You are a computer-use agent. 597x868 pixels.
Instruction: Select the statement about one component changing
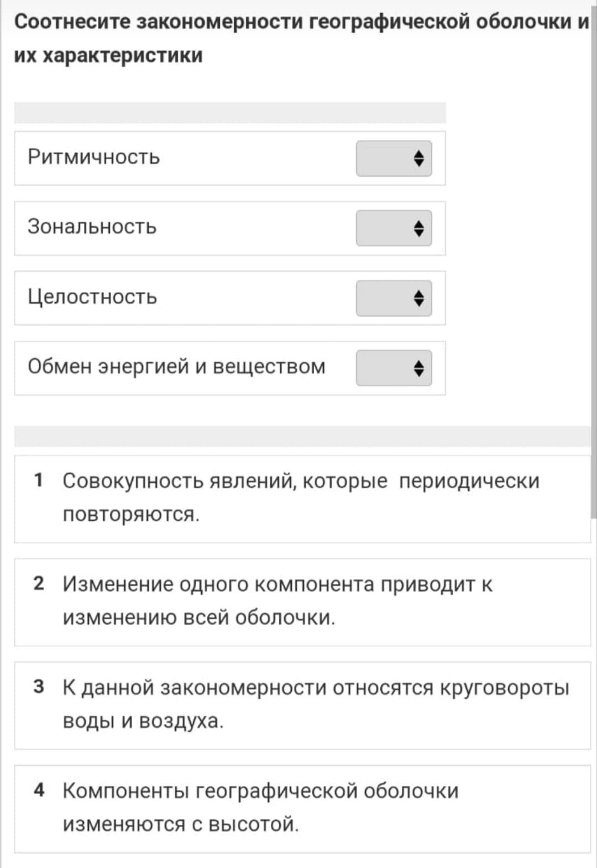[x=277, y=601]
